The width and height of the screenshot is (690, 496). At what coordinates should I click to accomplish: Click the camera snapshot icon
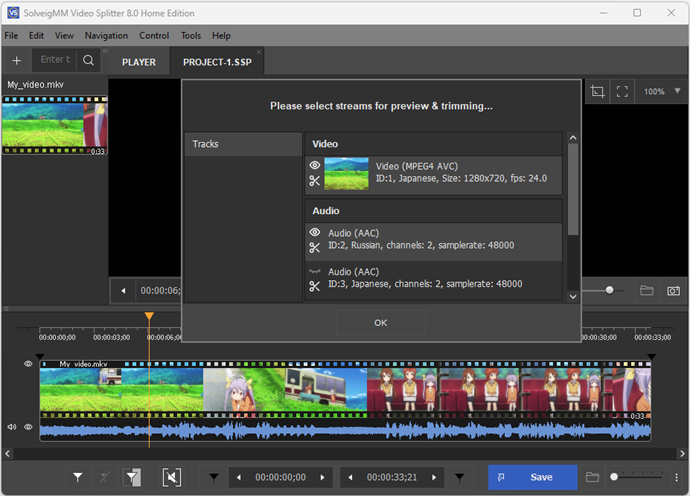673,291
